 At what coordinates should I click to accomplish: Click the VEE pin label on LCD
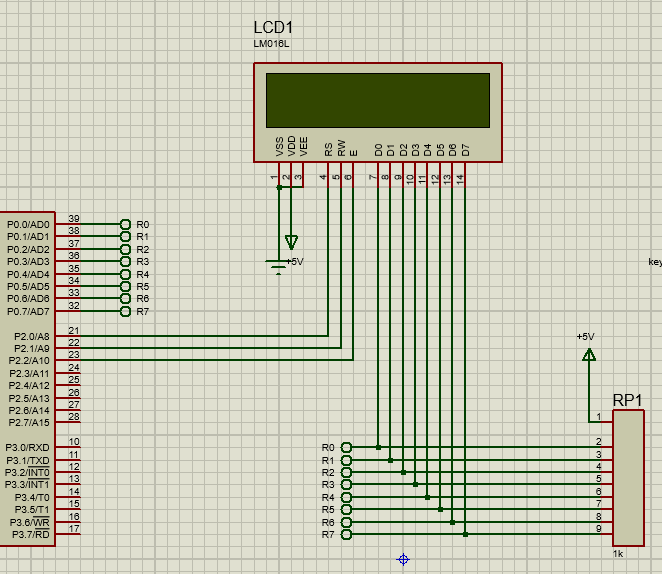[x=304, y=146]
